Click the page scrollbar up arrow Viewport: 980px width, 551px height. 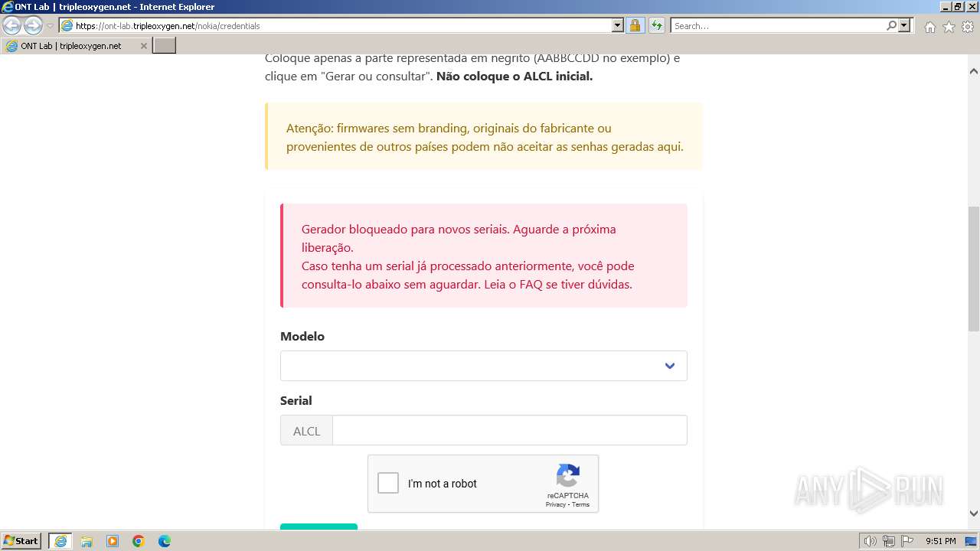[973, 71]
